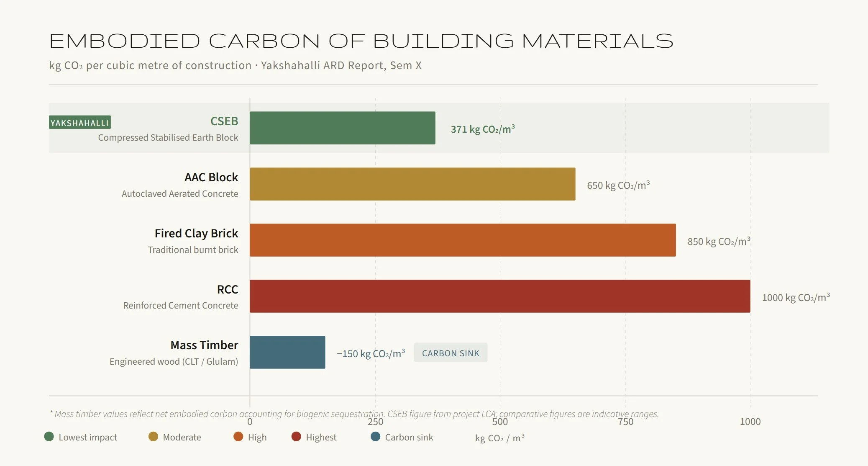Screen dimensions: 868x466
Task: Click the 371 kg CO₂/m³ value label
Action: tap(482, 129)
